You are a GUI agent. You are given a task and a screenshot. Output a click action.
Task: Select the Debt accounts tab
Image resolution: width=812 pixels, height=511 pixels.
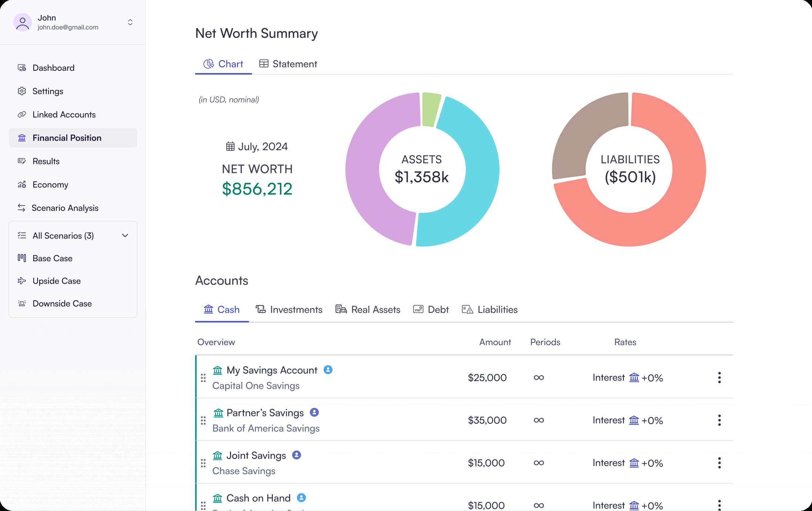coord(431,309)
